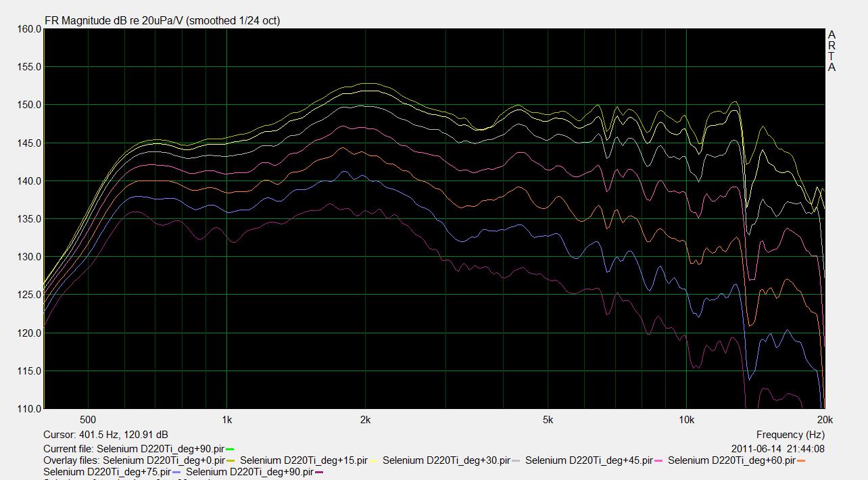The image size is (868, 480).
Task: Click the purple deg+90 overlay swatch
Action: tap(319, 472)
